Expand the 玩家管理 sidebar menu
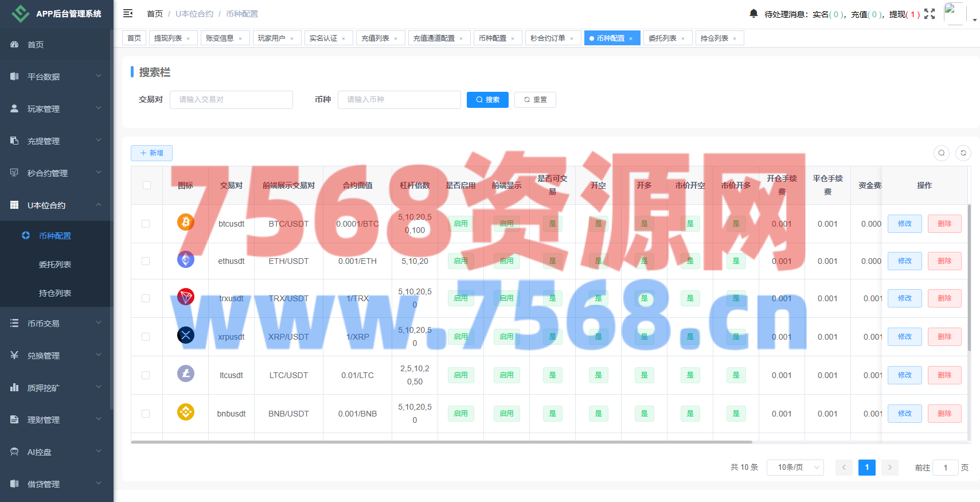The height and width of the screenshot is (502, 980). [56, 109]
